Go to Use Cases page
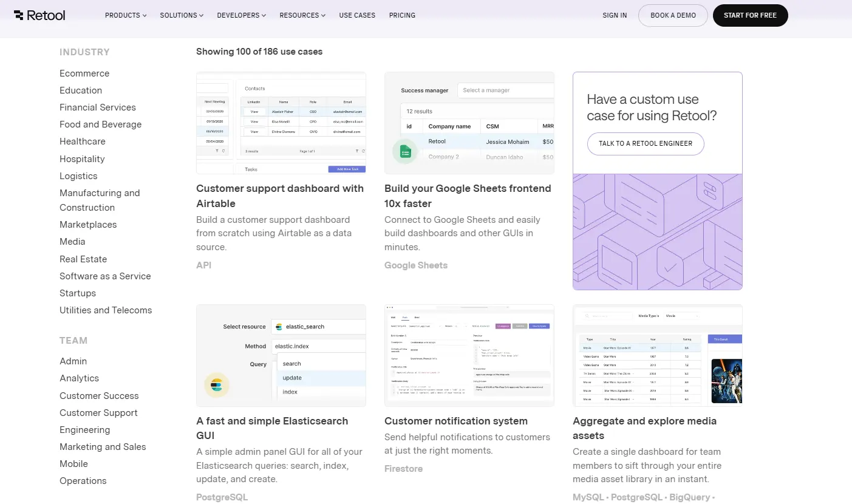 coord(357,15)
